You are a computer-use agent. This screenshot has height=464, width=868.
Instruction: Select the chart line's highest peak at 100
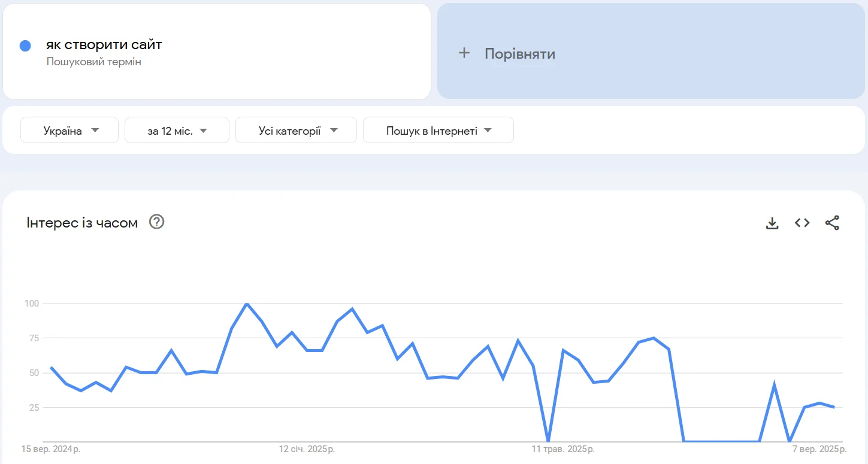click(246, 304)
